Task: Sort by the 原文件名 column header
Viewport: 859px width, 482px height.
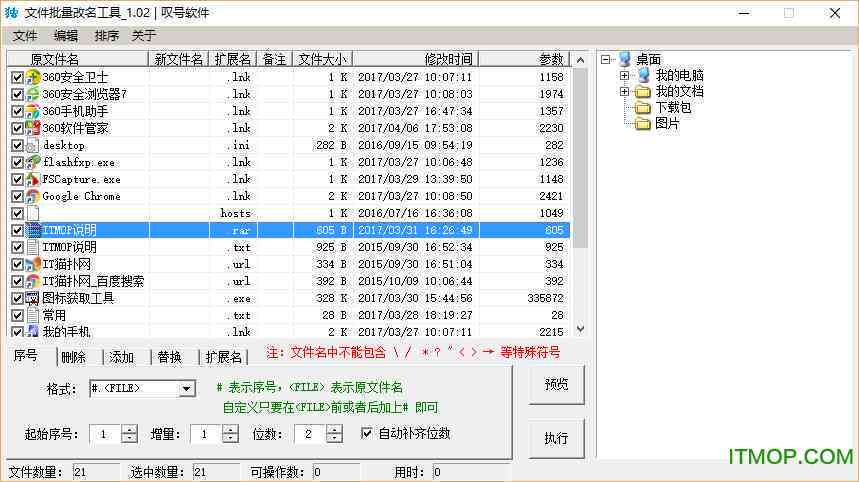Action: pos(77,59)
